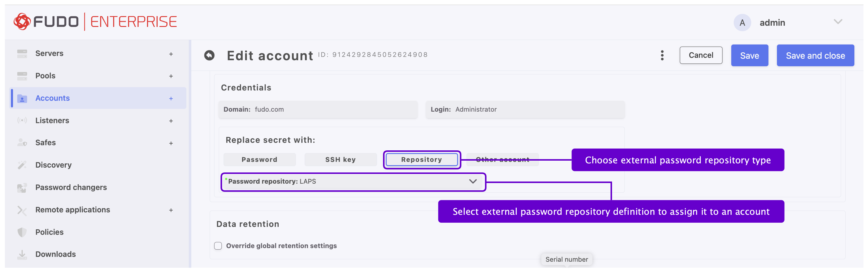The image size is (868, 275).
Task: Enable Override global retention settings checkbox
Action: pyautogui.click(x=218, y=246)
